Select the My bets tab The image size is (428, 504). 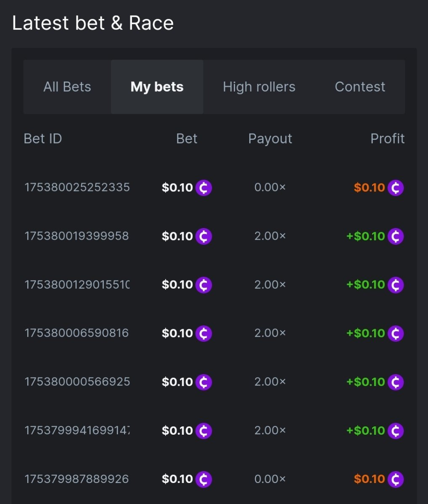point(157,87)
